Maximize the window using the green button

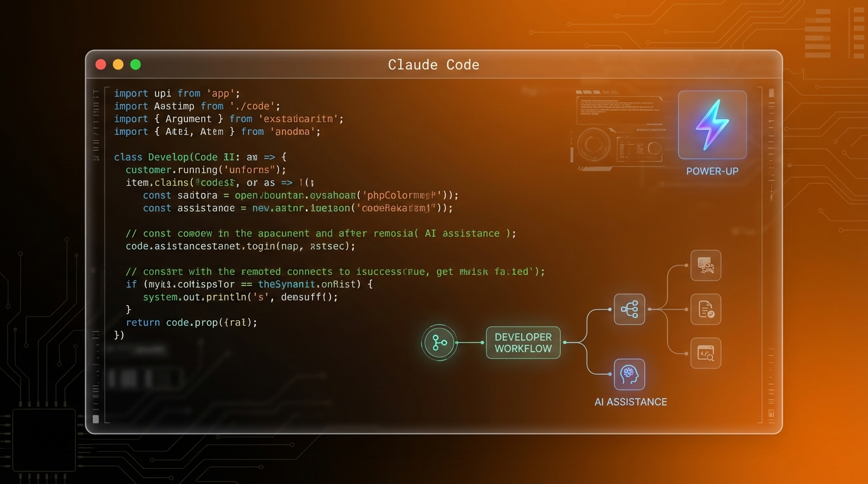[x=136, y=64]
